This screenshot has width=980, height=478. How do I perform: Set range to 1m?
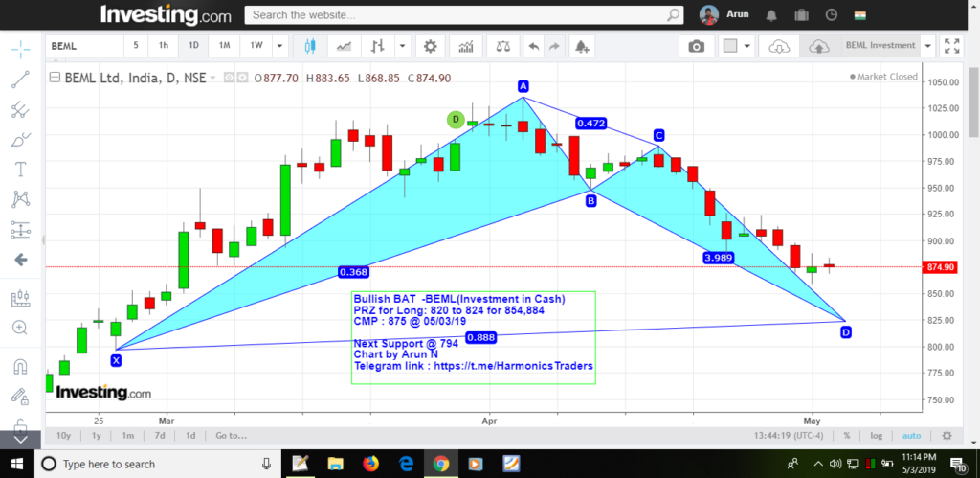pyautogui.click(x=127, y=436)
